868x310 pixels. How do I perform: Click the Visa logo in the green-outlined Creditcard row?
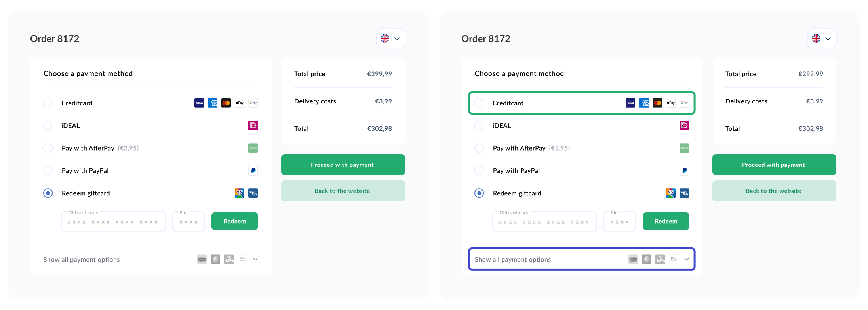point(630,103)
